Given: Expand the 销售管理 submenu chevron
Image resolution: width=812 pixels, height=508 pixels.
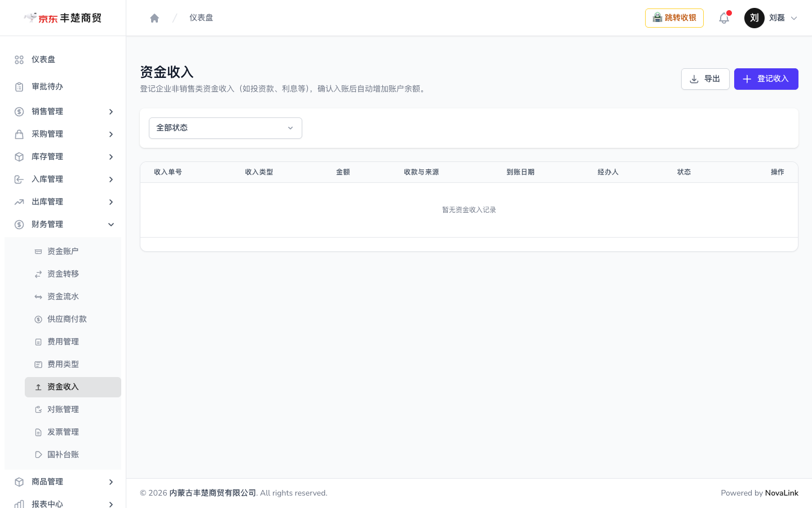Looking at the screenshot, I should coord(111,112).
